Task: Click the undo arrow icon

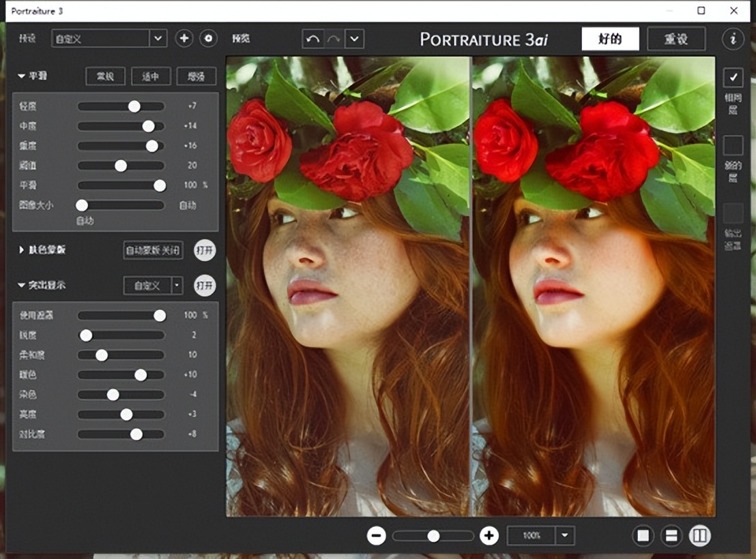Action: tap(313, 39)
